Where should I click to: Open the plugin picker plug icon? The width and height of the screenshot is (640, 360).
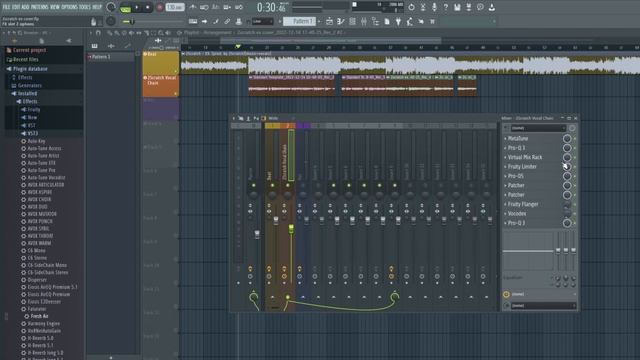398,21
